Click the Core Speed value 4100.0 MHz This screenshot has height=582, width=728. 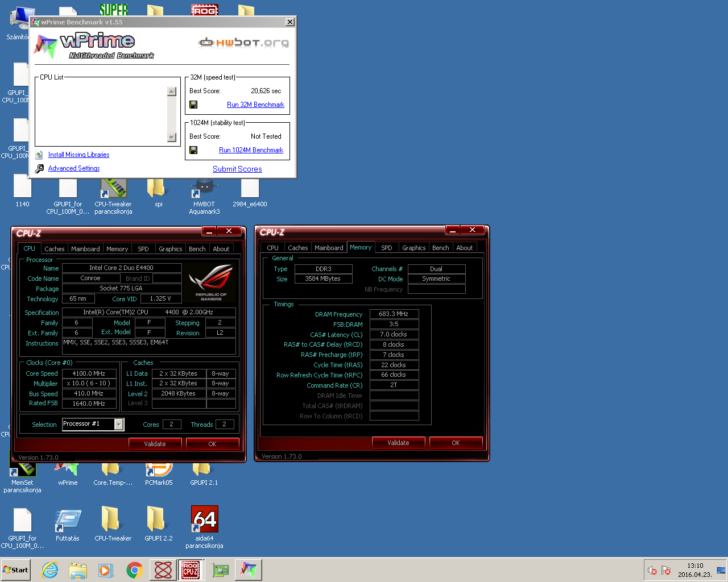point(89,373)
